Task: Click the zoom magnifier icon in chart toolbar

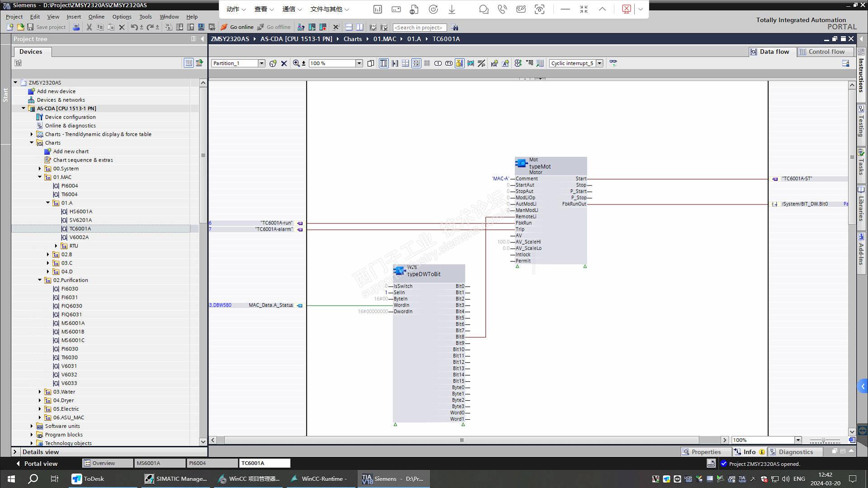Action: click(x=296, y=63)
